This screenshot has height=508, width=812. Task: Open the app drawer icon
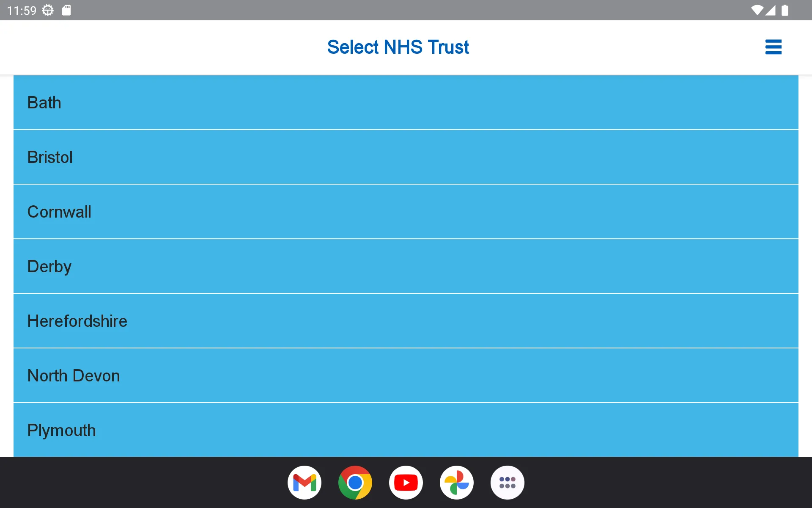pos(507,483)
